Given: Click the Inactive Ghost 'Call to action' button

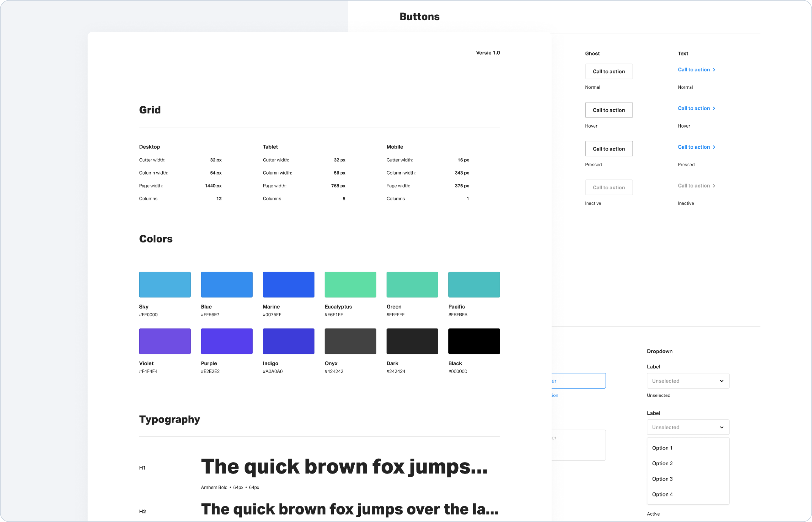Looking at the screenshot, I should coord(609,187).
